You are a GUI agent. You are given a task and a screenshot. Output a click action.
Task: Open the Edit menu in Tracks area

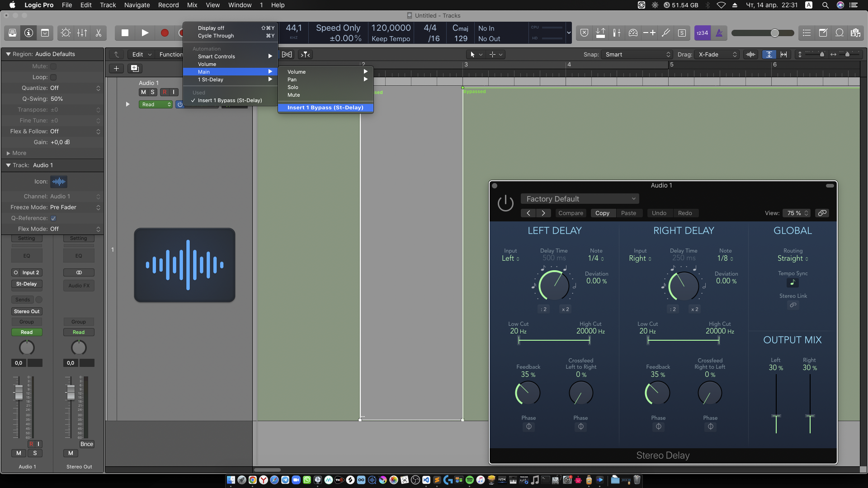click(141, 55)
